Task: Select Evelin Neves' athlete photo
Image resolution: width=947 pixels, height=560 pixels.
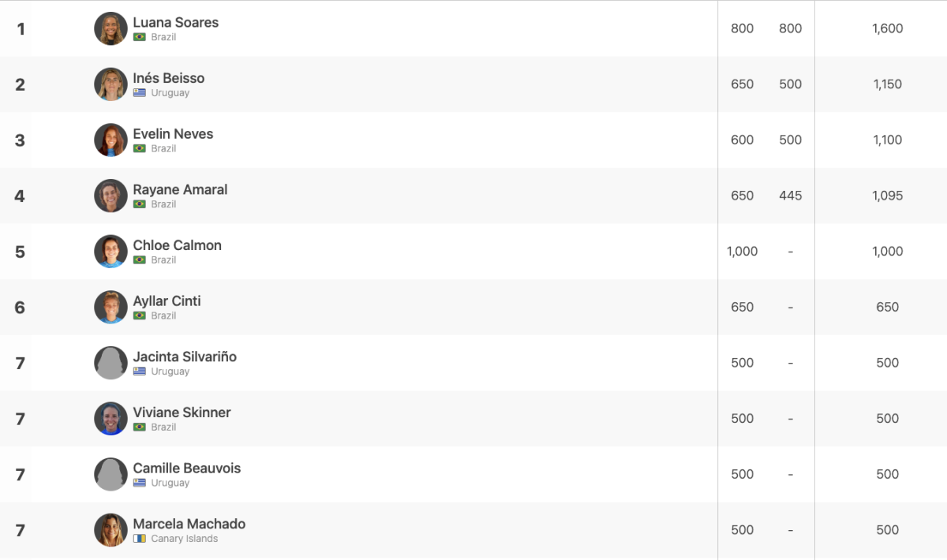Action: (x=110, y=140)
